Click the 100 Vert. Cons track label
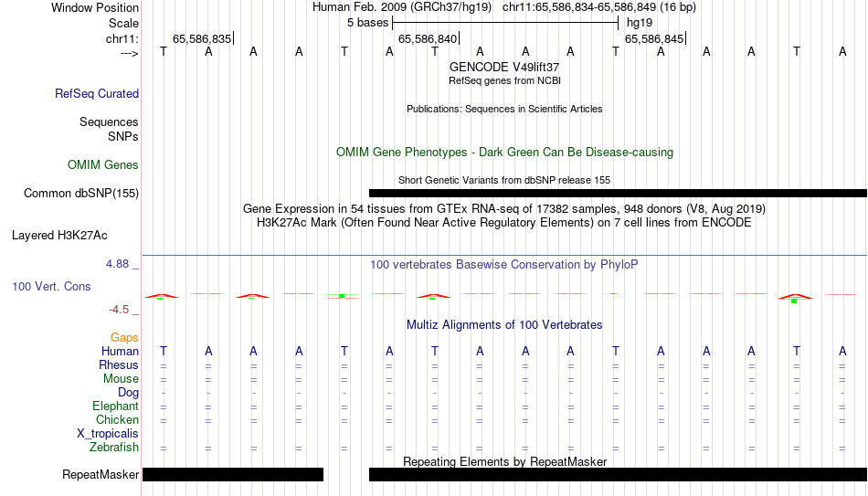This screenshot has height=496, width=868. pos(51,286)
